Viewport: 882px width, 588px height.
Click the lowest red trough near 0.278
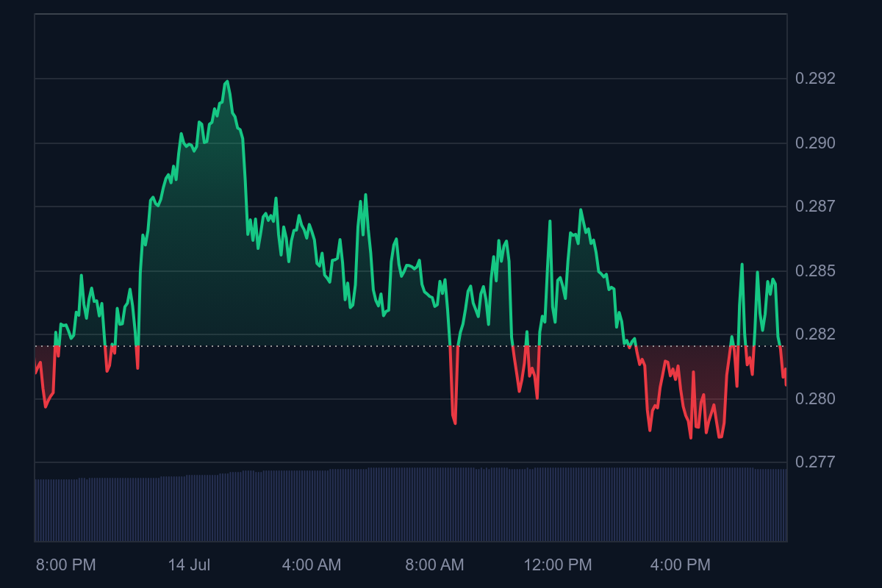coord(690,437)
